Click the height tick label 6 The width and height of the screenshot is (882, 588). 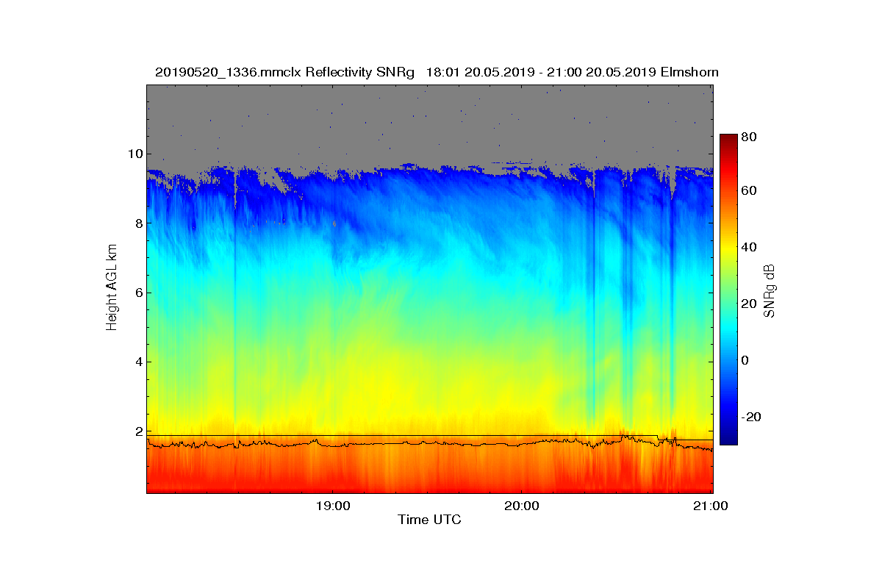click(137, 293)
